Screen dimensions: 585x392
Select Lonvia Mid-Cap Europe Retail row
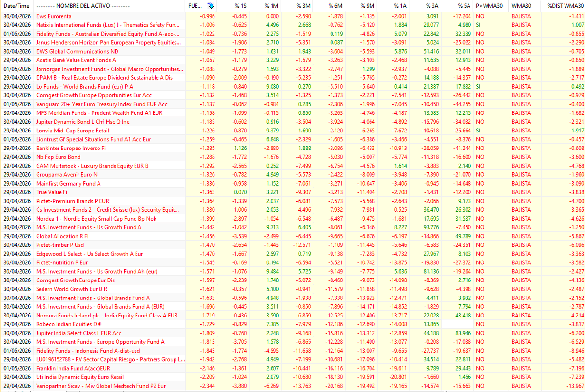(292, 131)
